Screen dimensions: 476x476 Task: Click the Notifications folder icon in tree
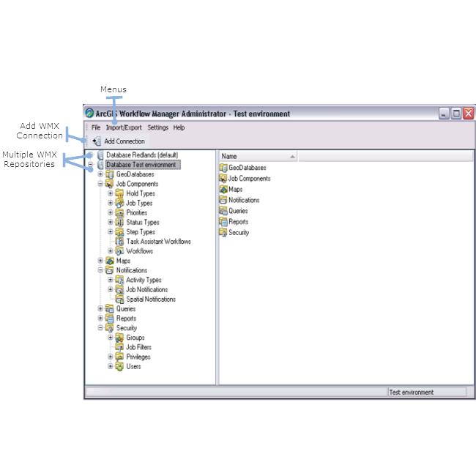110,270
